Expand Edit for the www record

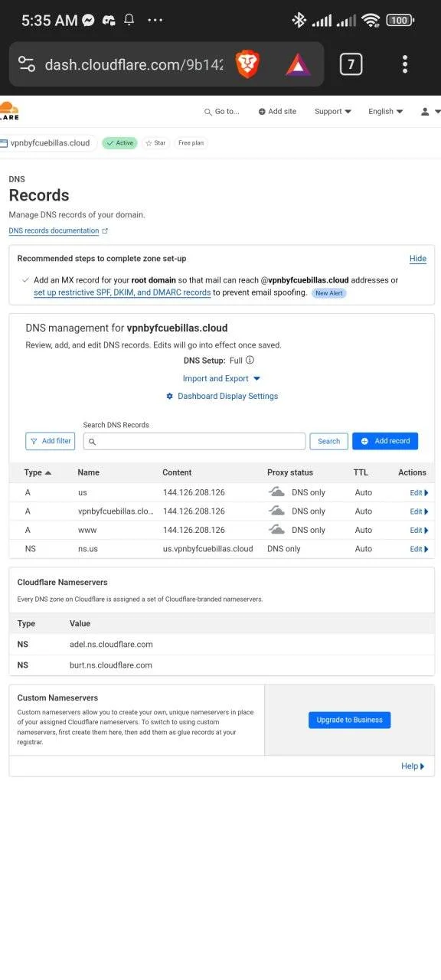point(420,530)
